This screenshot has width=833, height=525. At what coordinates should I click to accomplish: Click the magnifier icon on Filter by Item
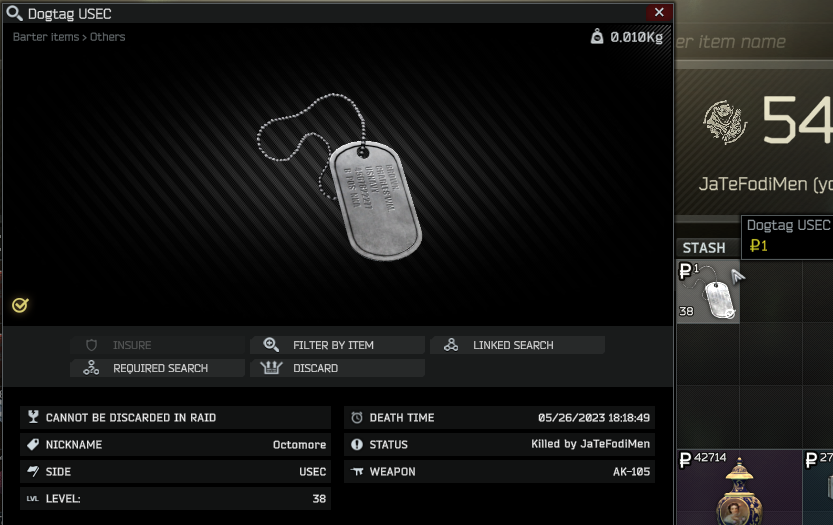pos(271,345)
